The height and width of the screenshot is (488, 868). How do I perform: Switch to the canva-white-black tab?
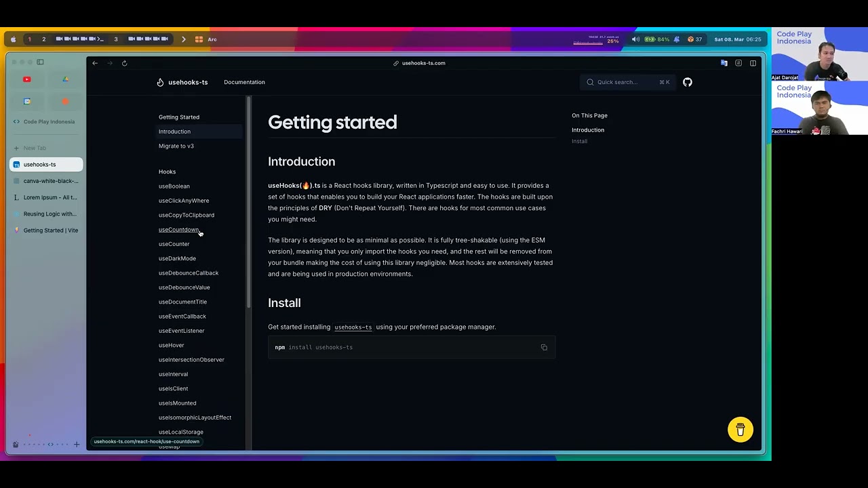coord(46,181)
